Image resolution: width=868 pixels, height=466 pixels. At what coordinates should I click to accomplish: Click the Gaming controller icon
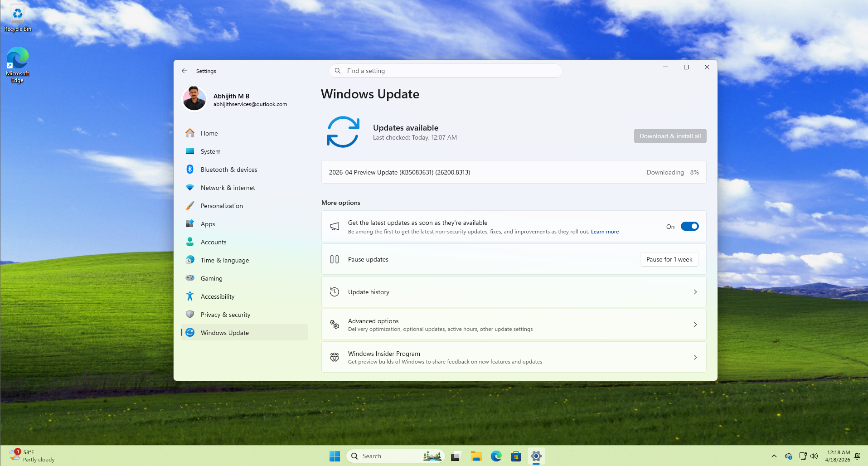[190, 278]
